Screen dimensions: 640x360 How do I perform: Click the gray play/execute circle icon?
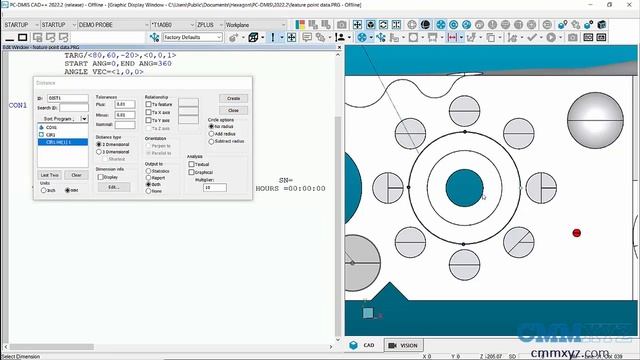[551, 38]
